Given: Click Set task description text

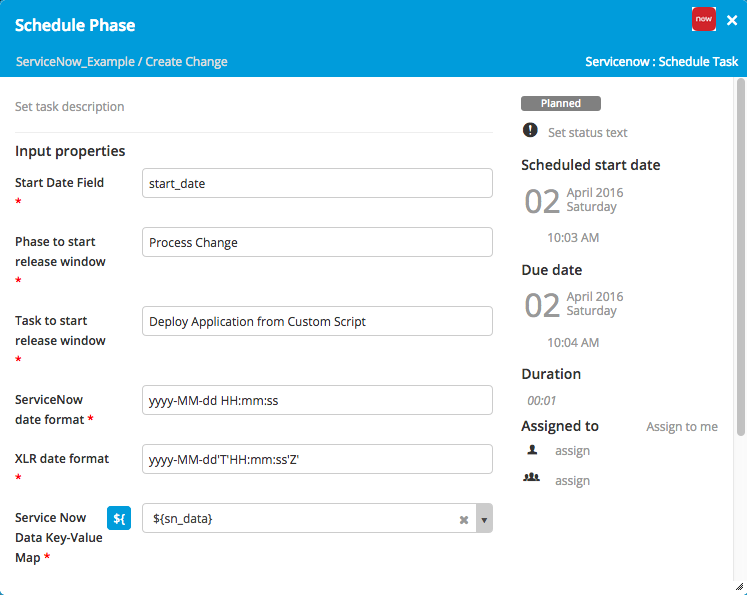Looking at the screenshot, I should point(70,107).
